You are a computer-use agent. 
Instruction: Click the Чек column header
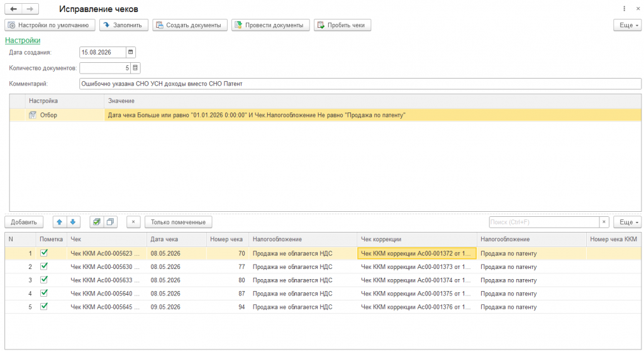pos(107,239)
